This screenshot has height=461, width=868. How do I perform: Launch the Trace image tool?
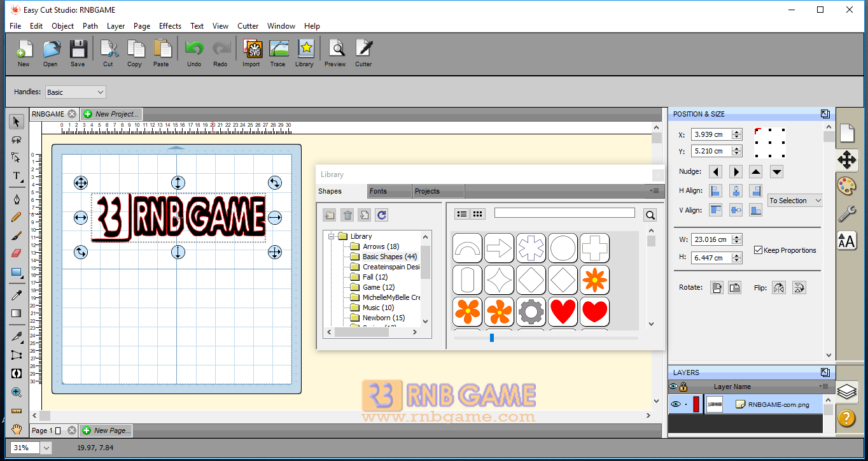(278, 52)
